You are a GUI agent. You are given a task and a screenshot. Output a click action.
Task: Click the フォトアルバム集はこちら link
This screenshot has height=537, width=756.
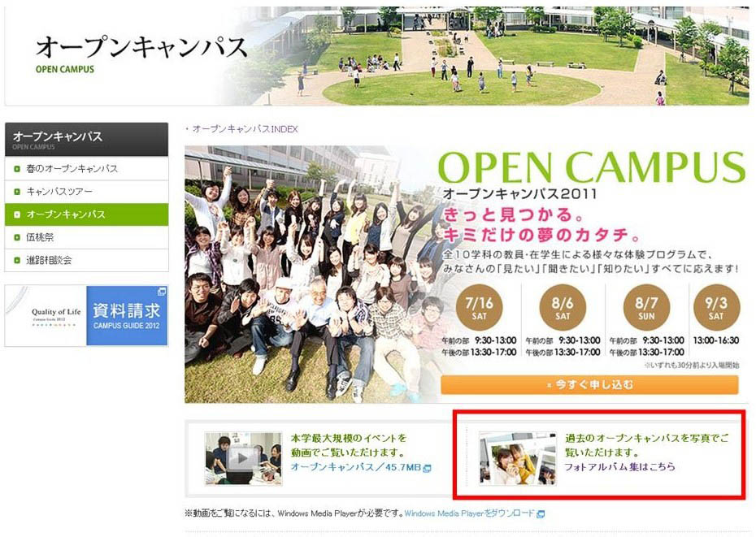[x=619, y=467]
